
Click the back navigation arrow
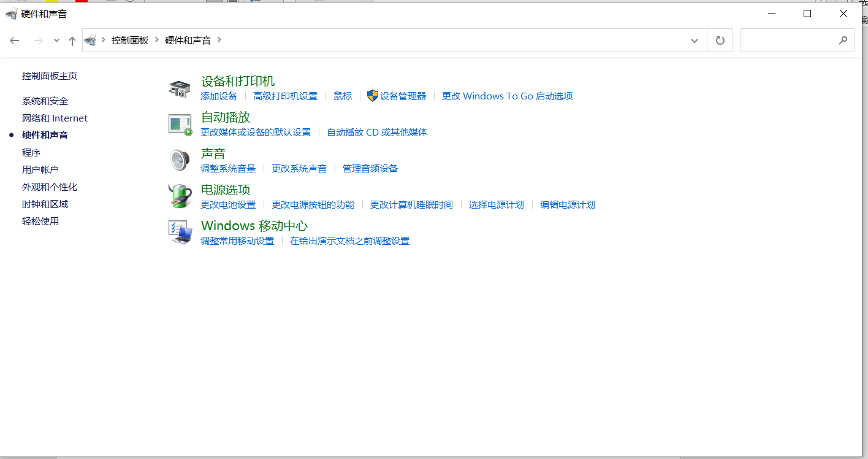tap(15, 40)
